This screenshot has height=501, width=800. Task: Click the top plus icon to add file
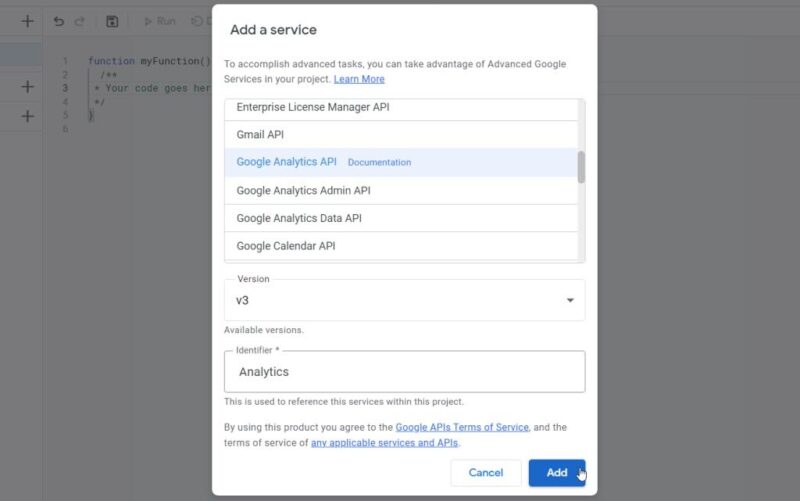tap(27, 21)
